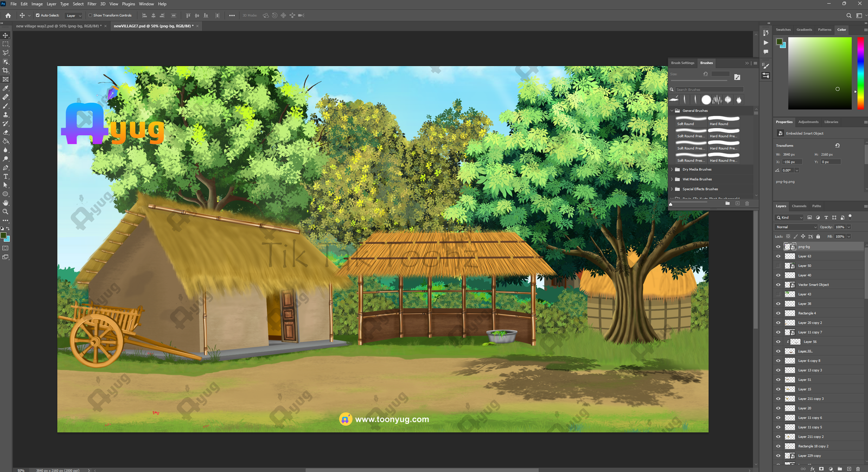This screenshot has height=472, width=868.
Task: Activate the Zoom tool in the toolbar
Action: point(5,212)
